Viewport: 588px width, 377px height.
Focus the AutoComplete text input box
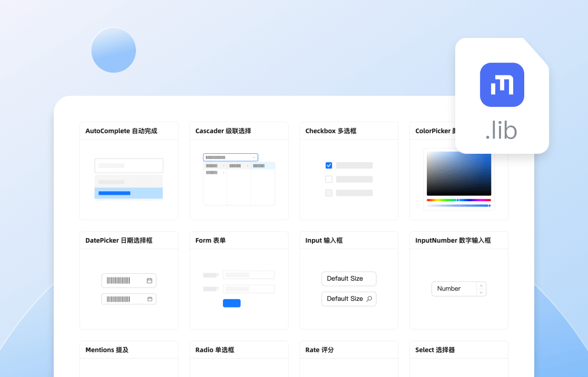click(x=129, y=166)
